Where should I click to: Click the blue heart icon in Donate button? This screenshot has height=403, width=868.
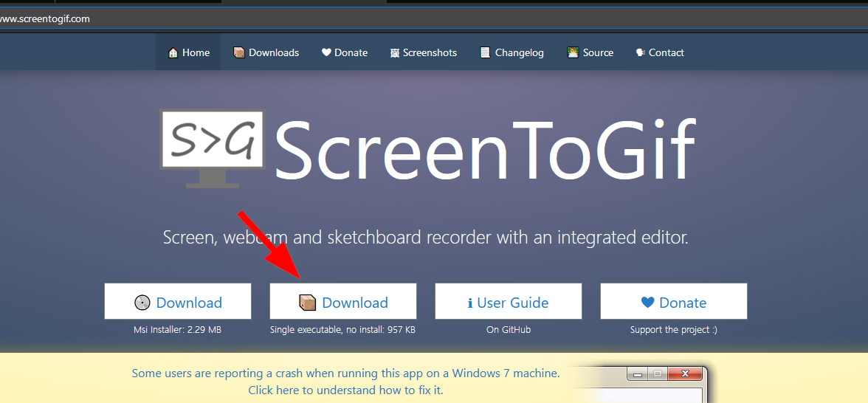click(x=648, y=303)
